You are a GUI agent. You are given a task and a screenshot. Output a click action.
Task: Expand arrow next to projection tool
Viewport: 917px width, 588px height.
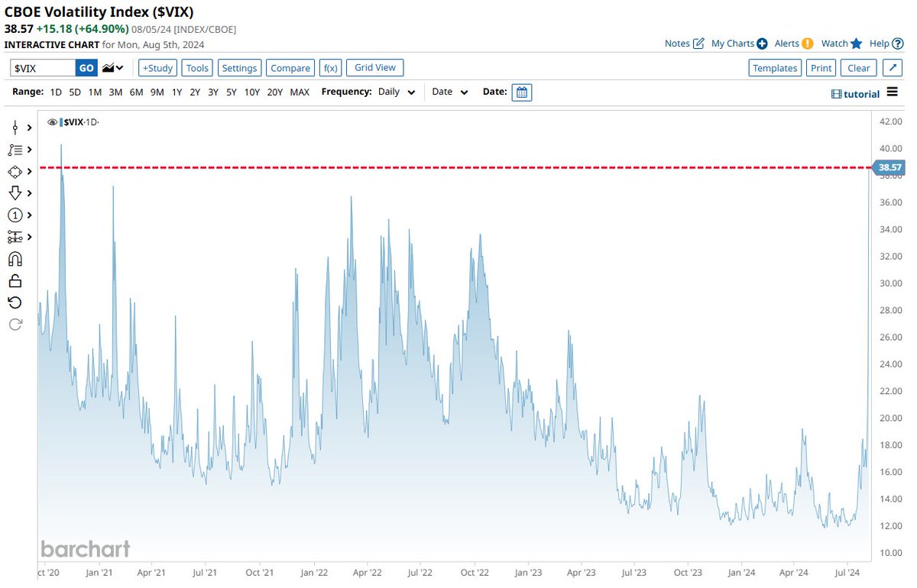tap(30, 237)
